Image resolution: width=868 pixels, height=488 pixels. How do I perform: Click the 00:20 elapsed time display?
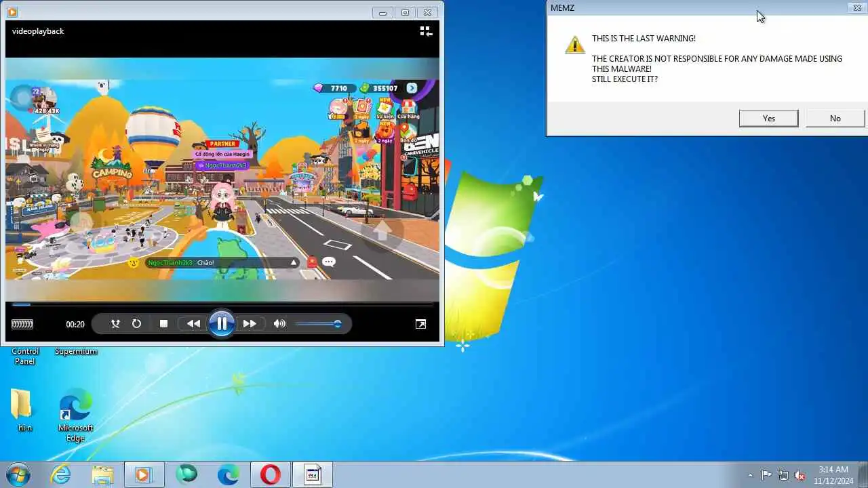75,325
